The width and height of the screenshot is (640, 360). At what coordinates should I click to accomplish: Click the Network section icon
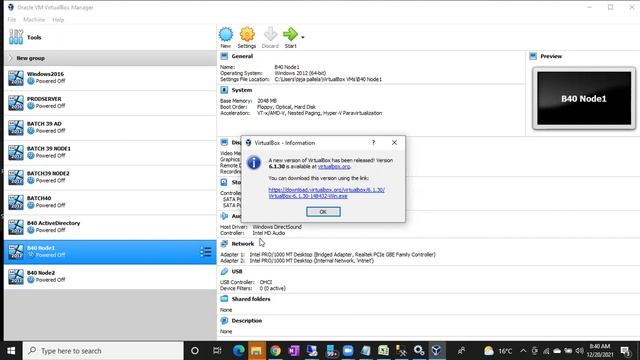pos(224,244)
